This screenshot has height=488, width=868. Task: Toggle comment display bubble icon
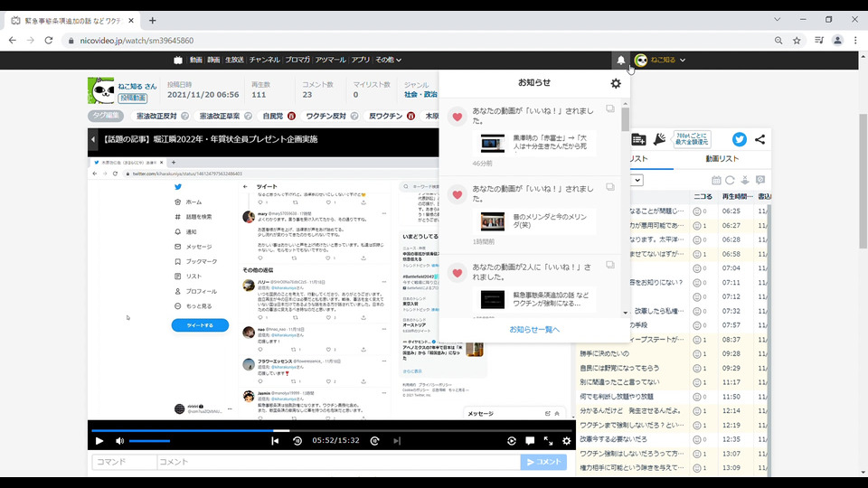click(530, 441)
